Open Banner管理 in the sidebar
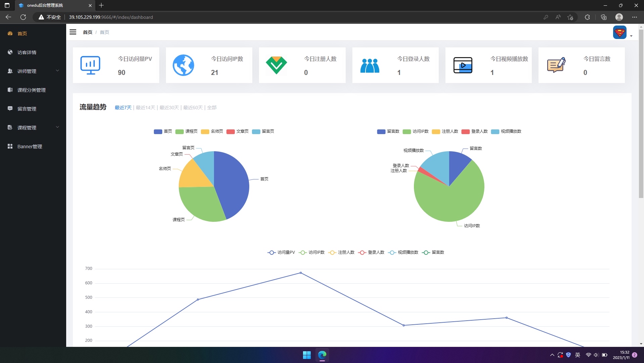 point(33,147)
